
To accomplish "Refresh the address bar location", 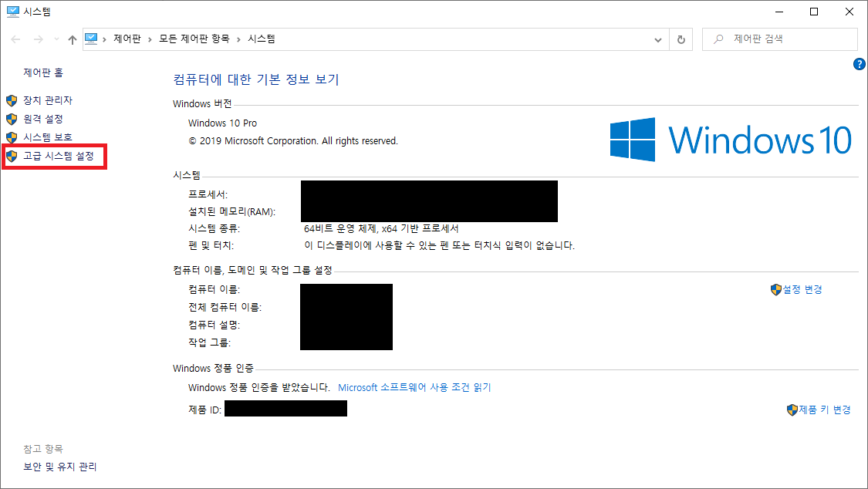I will coord(681,39).
